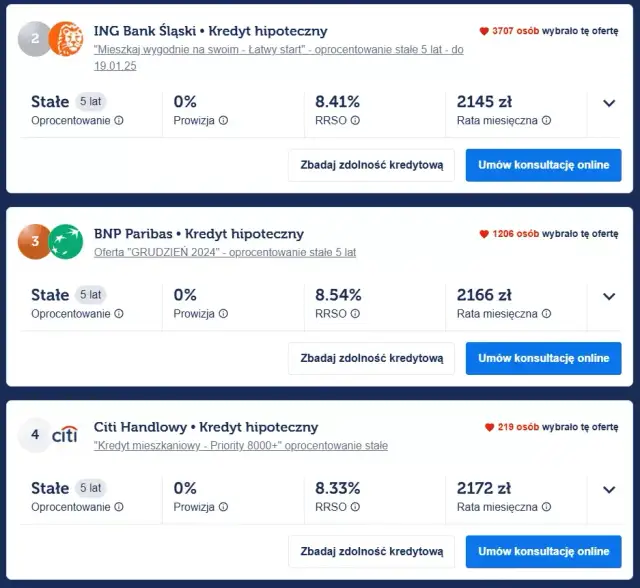Click "Umów konsultację online" for Citi Handlowy
This screenshot has height=588, width=640.
(543, 551)
